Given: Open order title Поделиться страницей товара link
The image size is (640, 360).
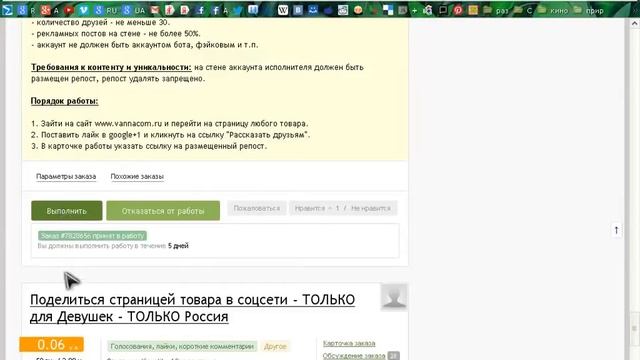Looking at the screenshot, I should 192,308.
